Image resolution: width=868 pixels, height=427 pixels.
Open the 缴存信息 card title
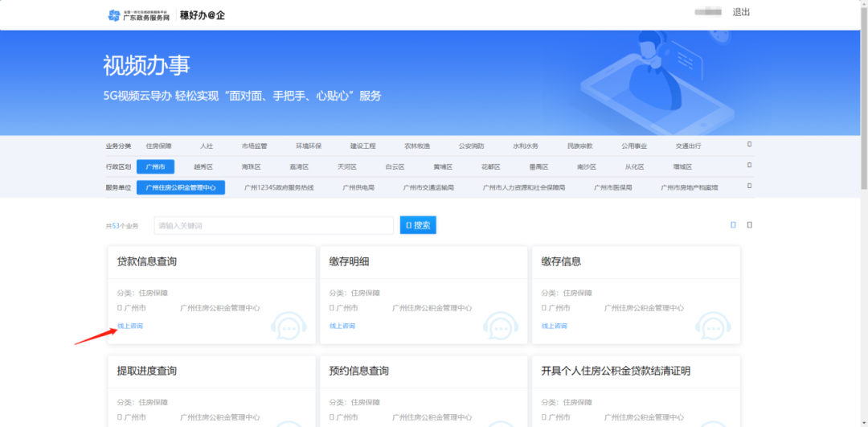(561, 261)
